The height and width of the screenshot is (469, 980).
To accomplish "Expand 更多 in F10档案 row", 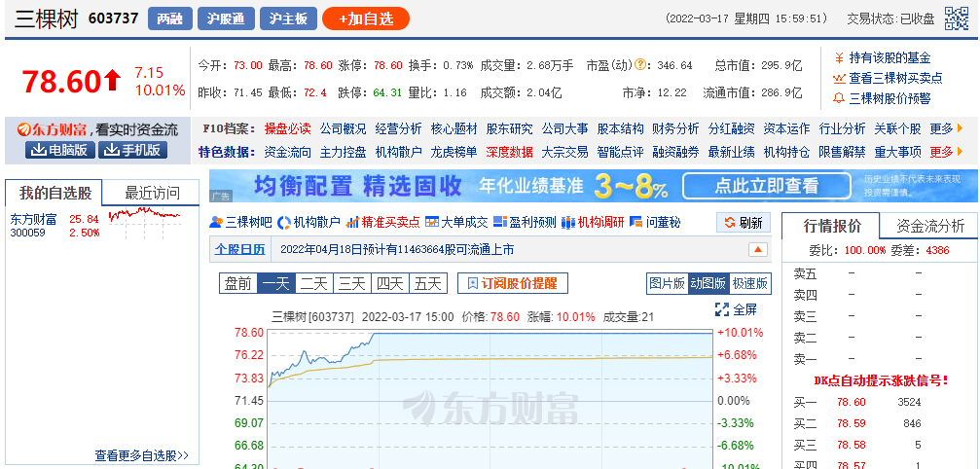I will pos(942,128).
